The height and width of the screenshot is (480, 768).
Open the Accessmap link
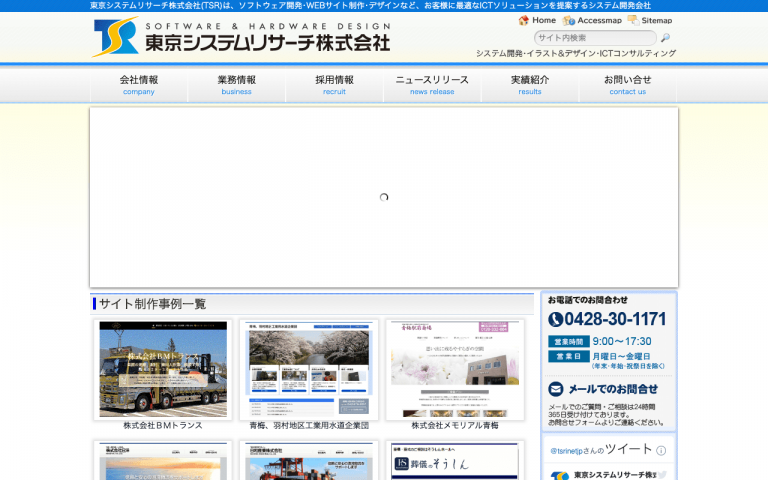(599, 21)
